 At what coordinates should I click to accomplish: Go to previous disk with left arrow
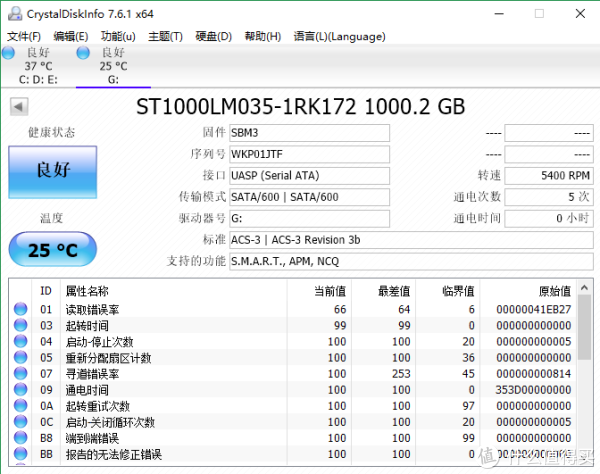coord(19,107)
